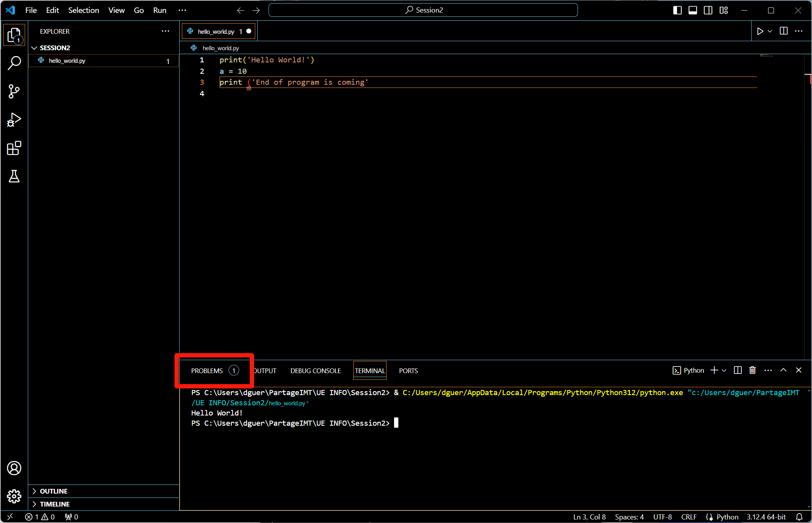Click the Run Python File play icon
This screenshot has width=812, height=523.
click(x=760, y=31)
